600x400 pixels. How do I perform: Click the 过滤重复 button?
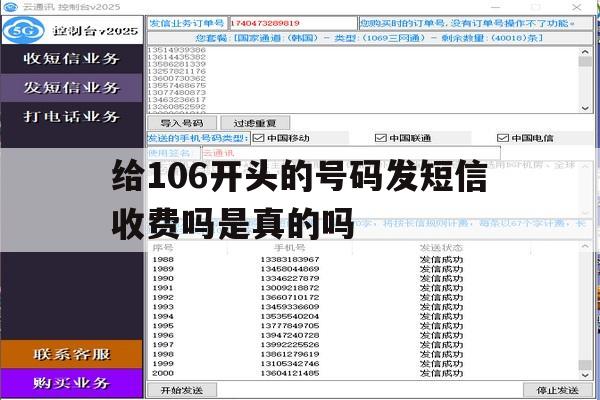[x=255, y=123]
